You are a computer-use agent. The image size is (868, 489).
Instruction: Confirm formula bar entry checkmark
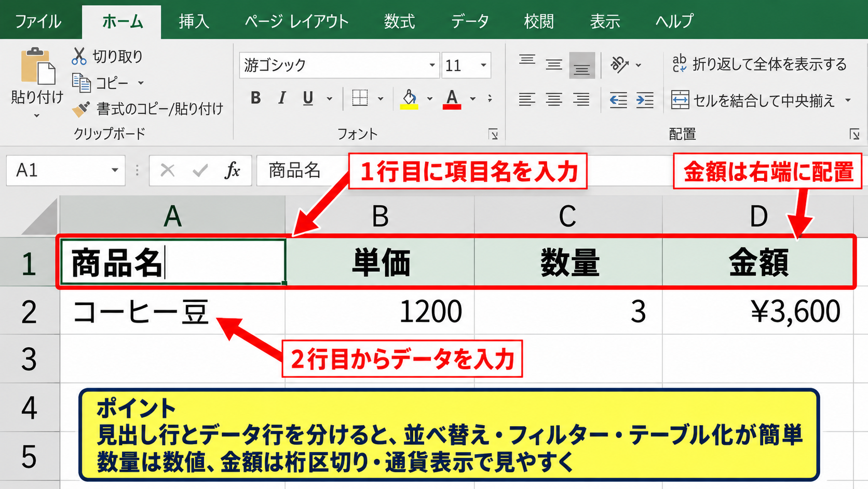coord(200,170)
